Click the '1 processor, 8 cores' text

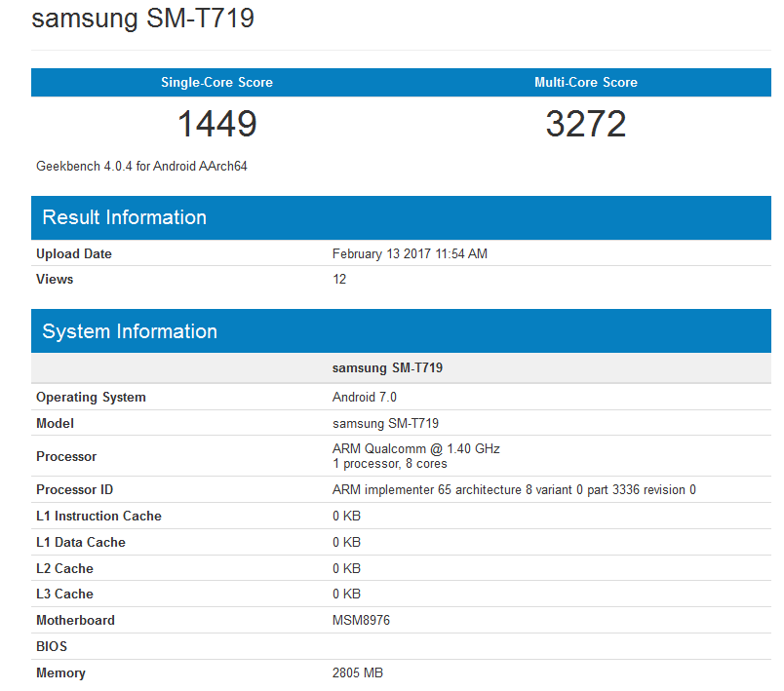point(390,464)
